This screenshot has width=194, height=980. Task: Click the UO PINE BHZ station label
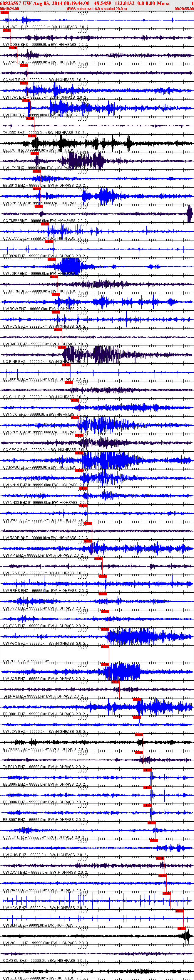(14, 362)
